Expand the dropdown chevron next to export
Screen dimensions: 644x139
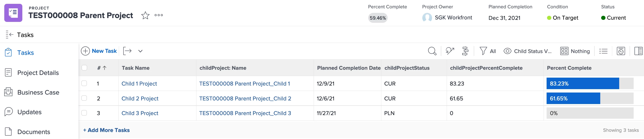[x=140, y=51]
